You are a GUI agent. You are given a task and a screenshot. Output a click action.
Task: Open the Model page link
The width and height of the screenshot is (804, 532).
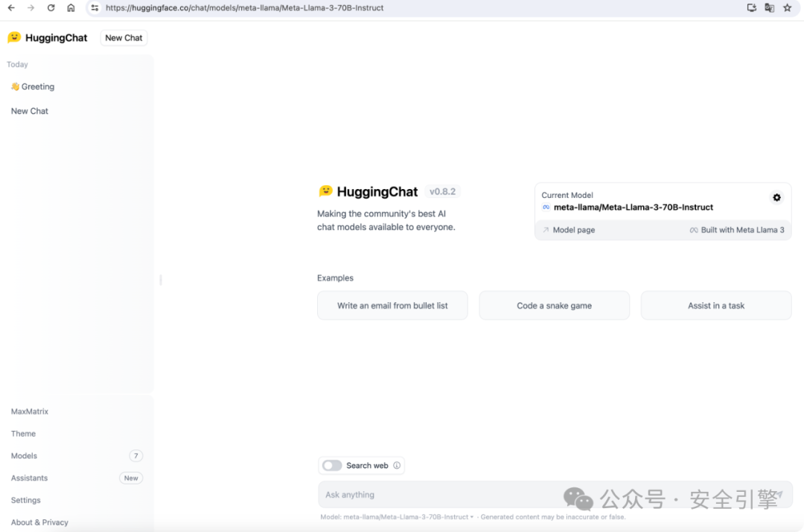click(x=569, y=230)
